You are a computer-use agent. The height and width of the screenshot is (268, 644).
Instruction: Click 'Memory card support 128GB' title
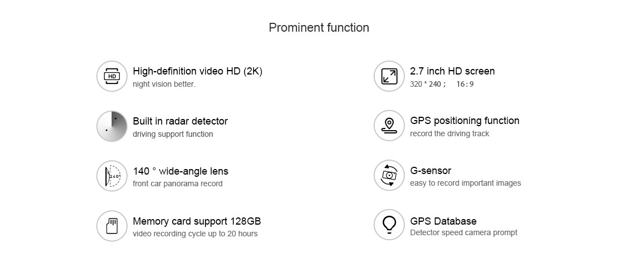(x=197, y=221)
